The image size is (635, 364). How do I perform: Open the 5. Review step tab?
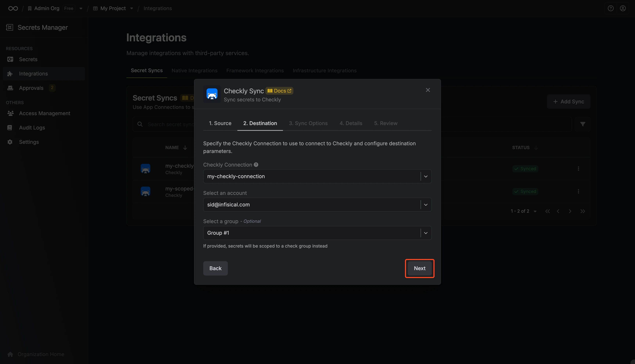pos(386,123)
